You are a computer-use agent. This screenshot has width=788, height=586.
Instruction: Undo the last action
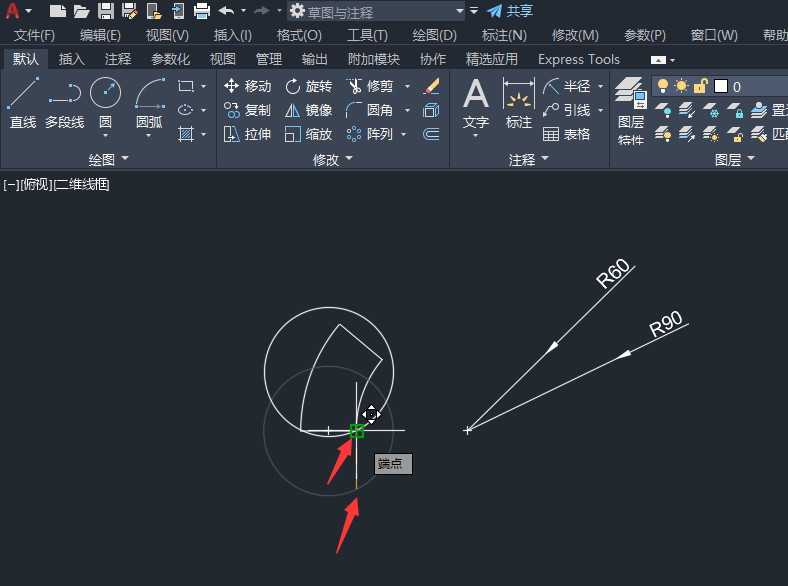[x=226, y=10]
